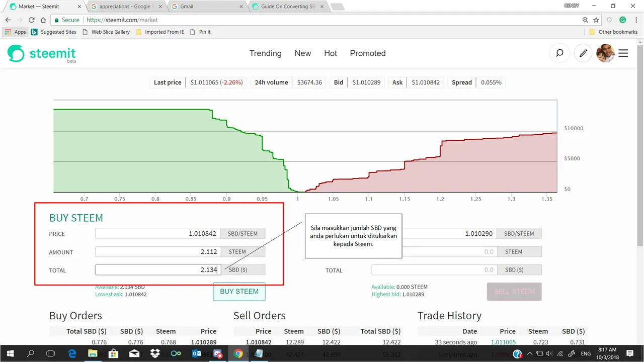
Task: Open the user avatar profile menu
Action: [605, 53]
